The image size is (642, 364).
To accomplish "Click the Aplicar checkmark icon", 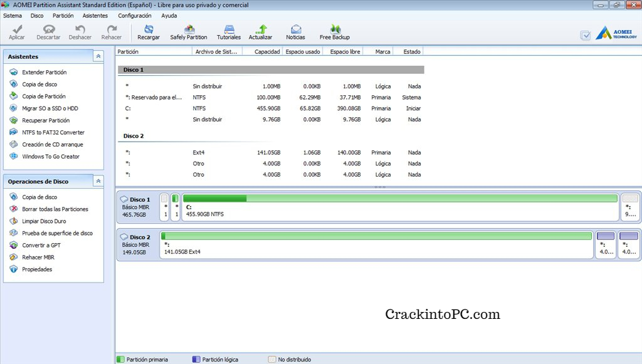I will tap(17, 29).
